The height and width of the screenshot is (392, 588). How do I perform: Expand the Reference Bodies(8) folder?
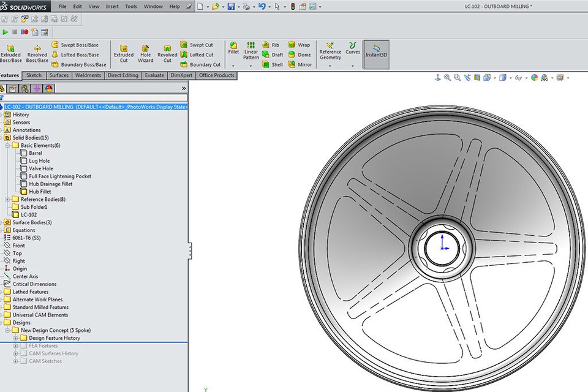coord(7,200)
